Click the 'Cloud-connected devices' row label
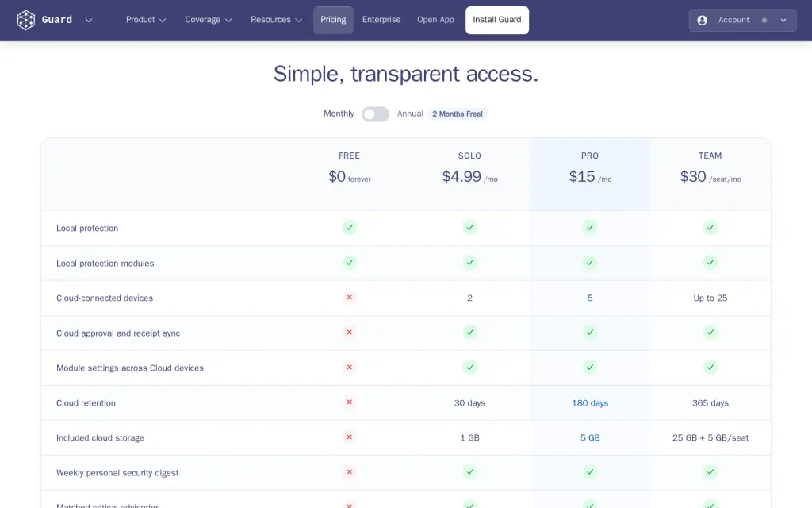The height and width of the screenshot is (508, 812). point(105,298)
